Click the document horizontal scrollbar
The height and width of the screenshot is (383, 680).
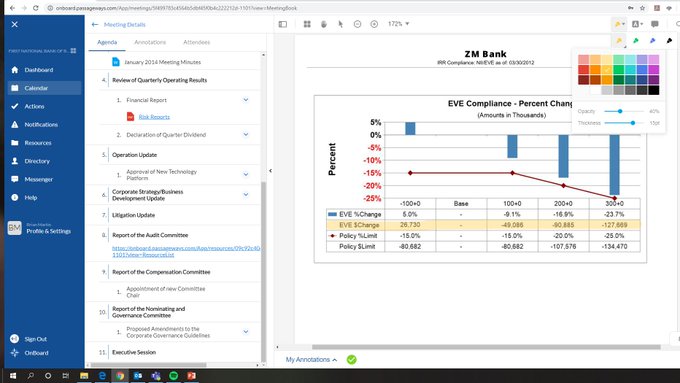486,347
